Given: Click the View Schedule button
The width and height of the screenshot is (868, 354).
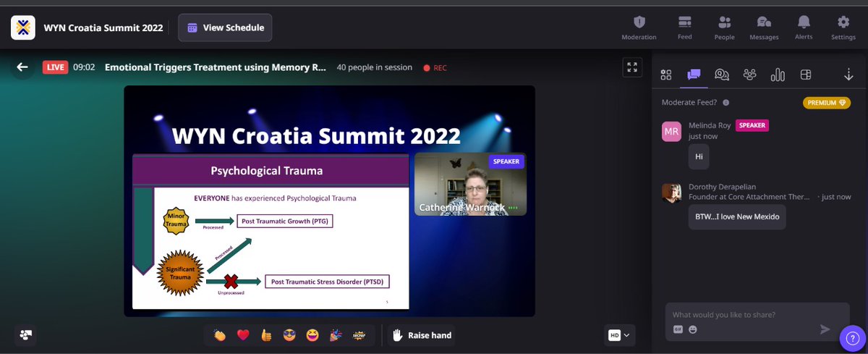Looking at the screenshot, I should click(x=225, y=28).
